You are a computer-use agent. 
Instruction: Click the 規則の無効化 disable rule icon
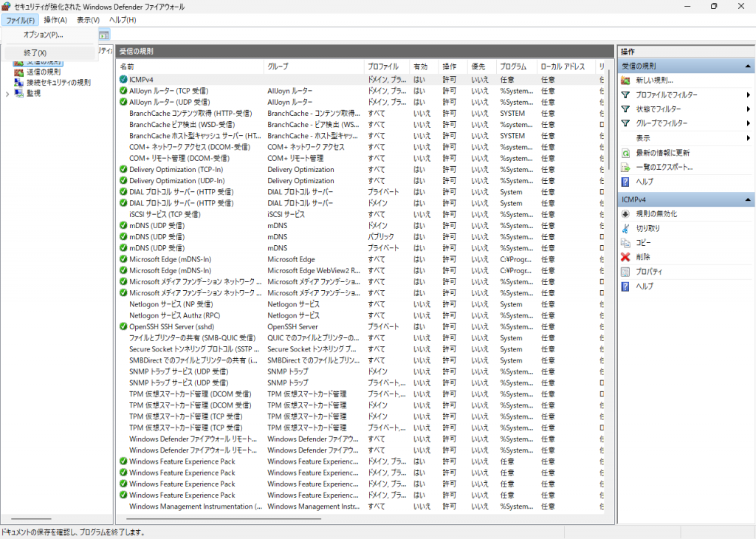[x=625, y=214]
